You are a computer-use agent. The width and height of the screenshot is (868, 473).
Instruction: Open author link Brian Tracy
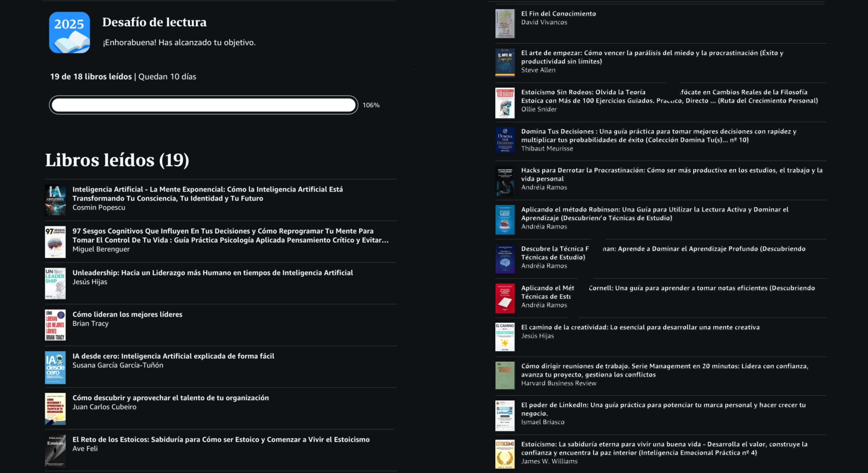coord(90,324)
